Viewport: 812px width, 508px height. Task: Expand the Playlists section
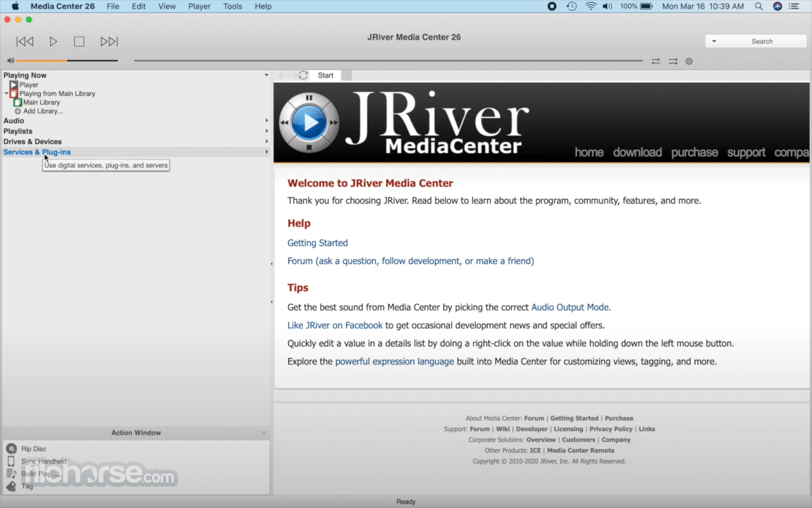(266, 131)
